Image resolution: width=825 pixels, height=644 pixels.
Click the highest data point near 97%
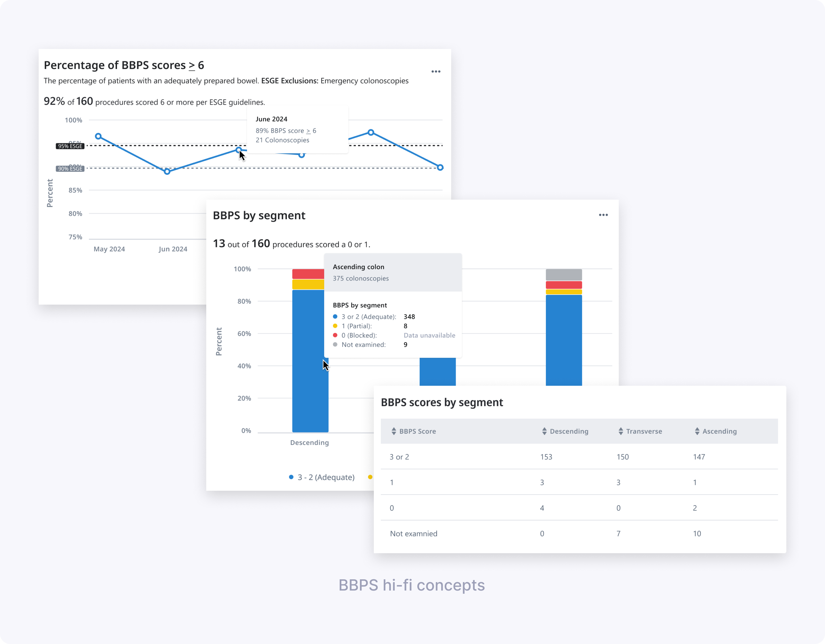[x=371, y=132]
